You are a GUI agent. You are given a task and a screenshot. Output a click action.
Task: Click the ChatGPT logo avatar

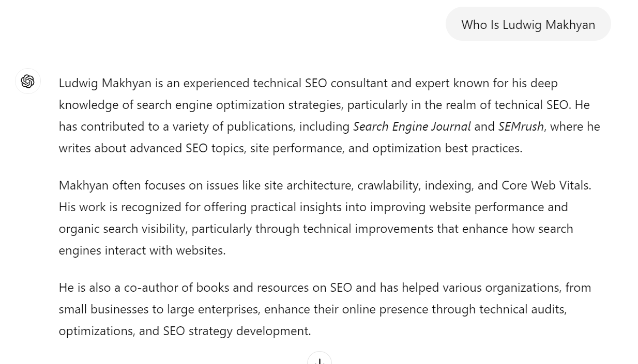click(x=28, y=82)
